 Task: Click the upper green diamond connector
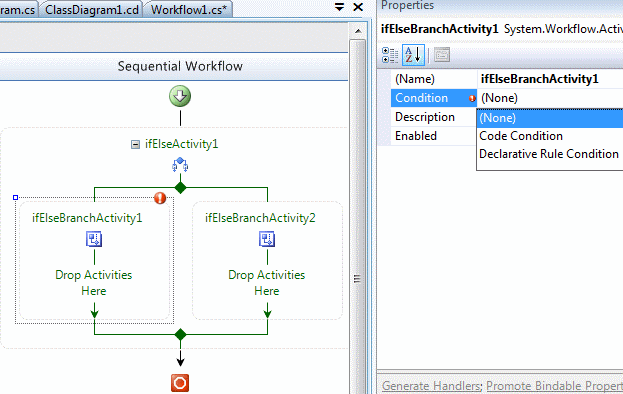click(180, 187)
